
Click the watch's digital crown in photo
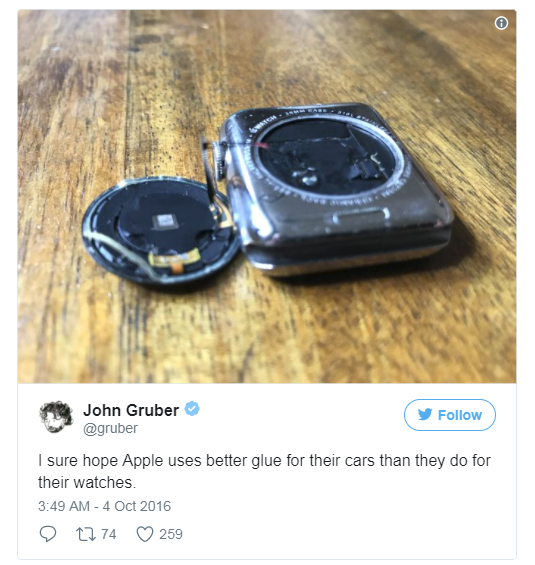tap(219, 160)
